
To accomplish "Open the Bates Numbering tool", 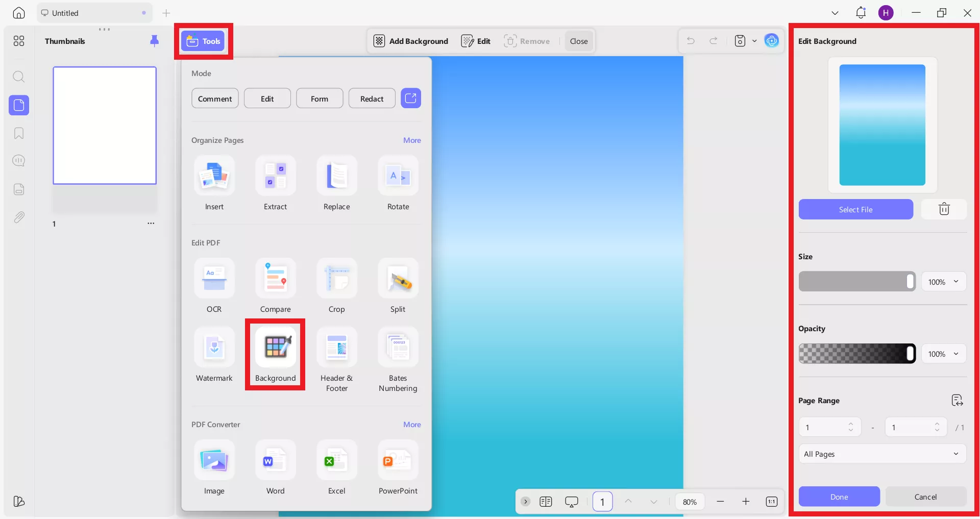I will pos(398,360).
